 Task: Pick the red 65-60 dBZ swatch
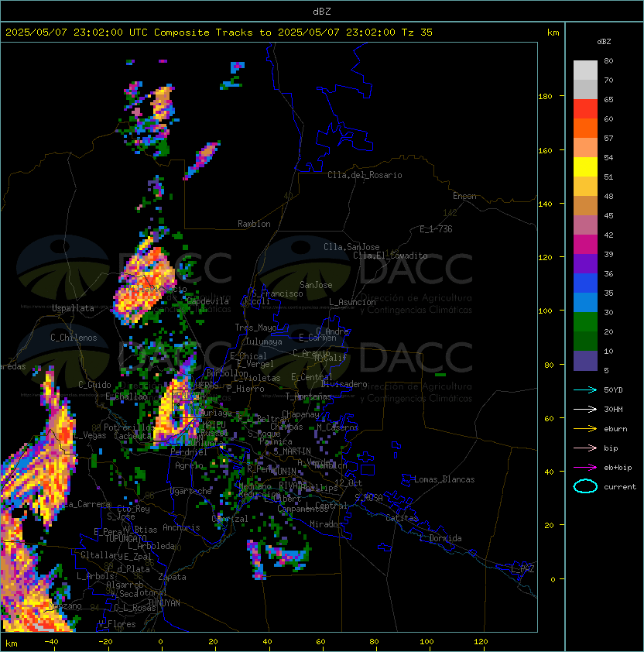585,109
